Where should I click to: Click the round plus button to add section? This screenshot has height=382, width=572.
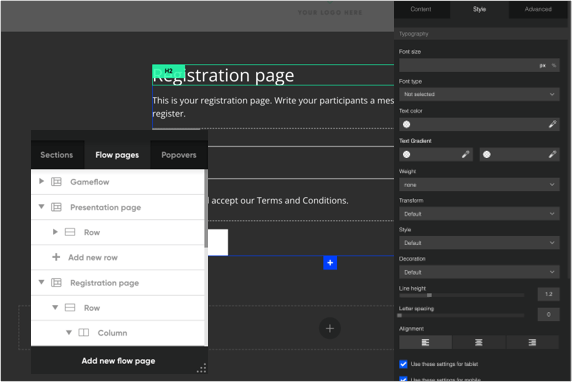click(x=330, y=328)
